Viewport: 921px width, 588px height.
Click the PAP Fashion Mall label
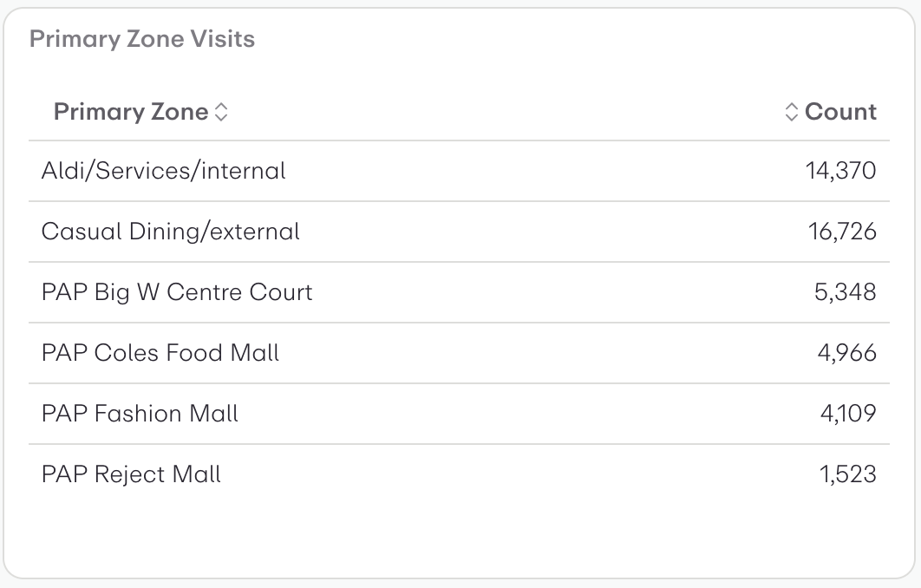[141, 414]
